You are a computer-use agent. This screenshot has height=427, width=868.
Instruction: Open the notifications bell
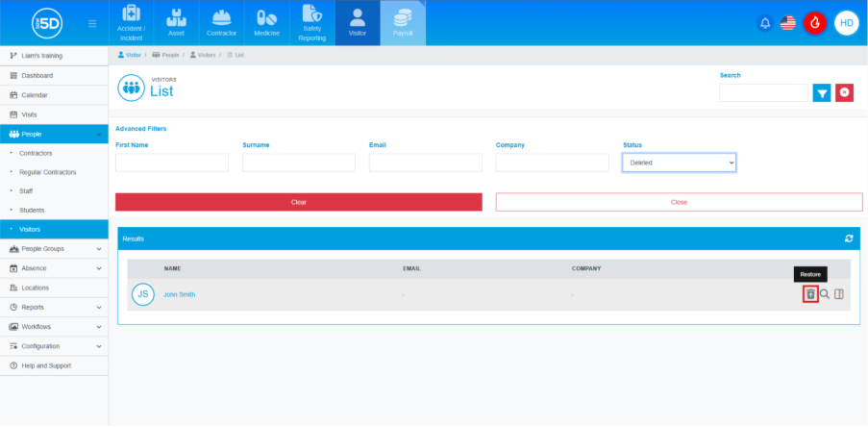[765, 23]
